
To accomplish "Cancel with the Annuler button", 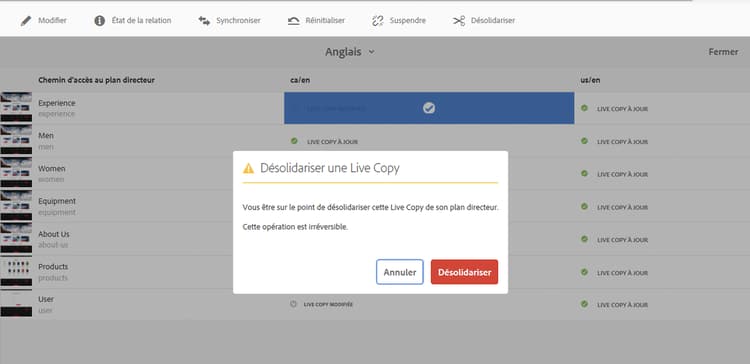I will (x=400, y=272).
